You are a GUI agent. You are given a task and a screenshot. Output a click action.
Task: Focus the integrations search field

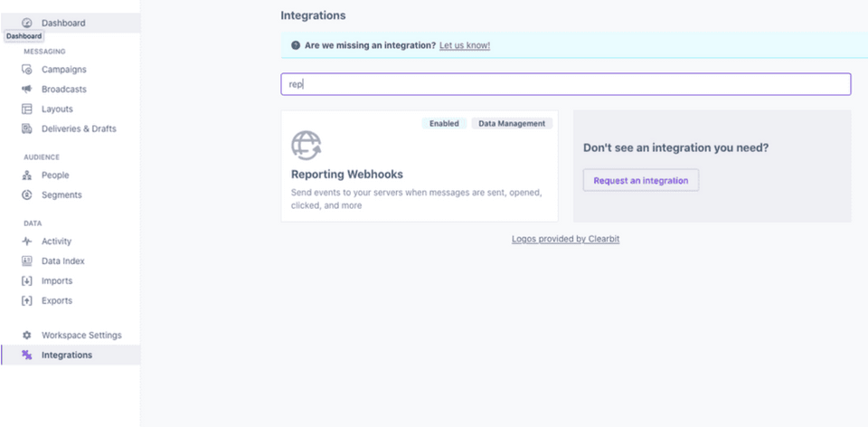click(566, 84)
